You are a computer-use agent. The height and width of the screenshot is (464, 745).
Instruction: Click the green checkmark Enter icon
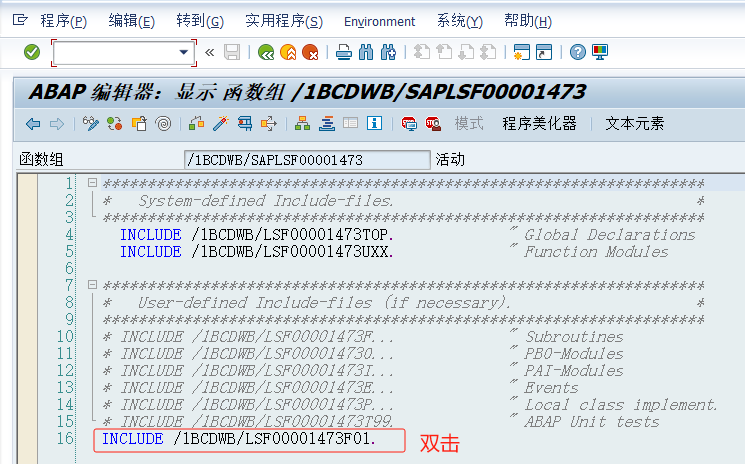pyautogui.click(x=32, y=52)
